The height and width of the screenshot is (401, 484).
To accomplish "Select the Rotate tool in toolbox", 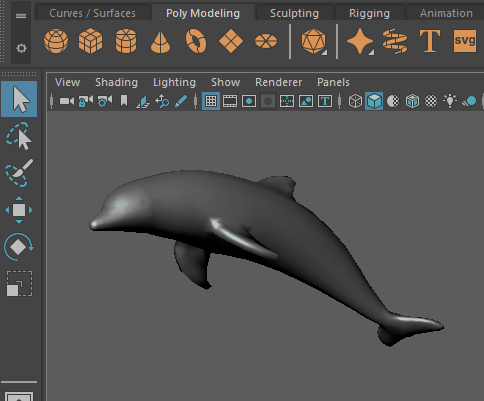I will coord(19,247).
